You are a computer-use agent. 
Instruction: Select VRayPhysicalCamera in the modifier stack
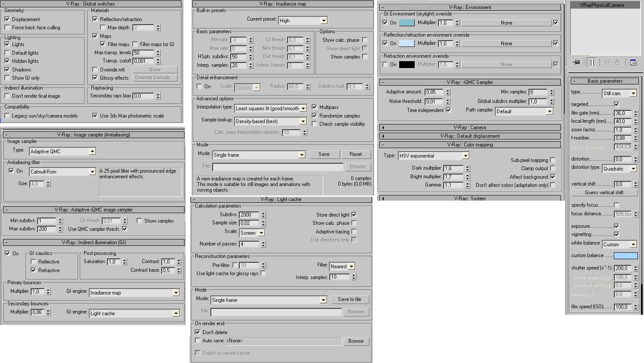coord(602,5)
